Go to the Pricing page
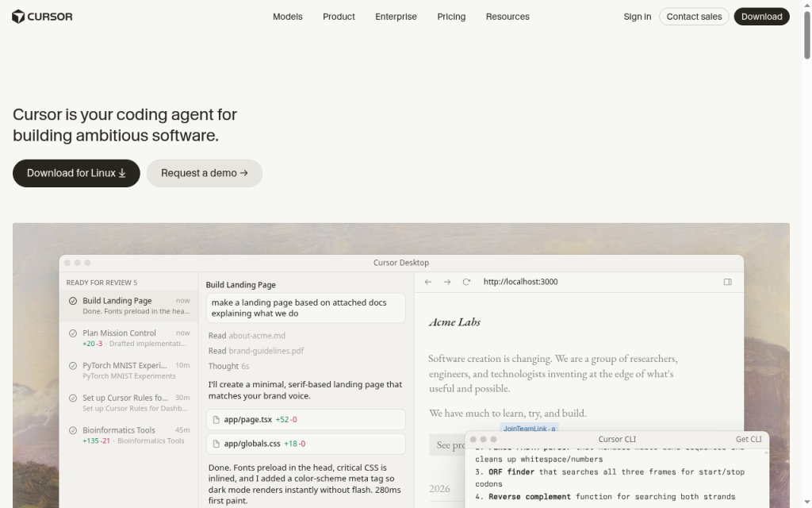812x508 pixels. pos(451,17)
